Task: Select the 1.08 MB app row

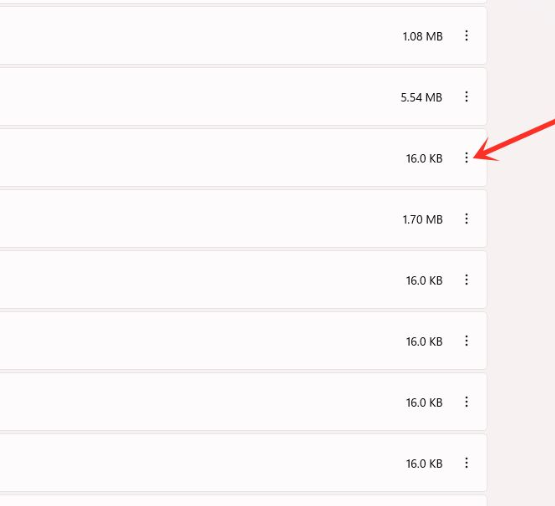Action: (243, 36)
